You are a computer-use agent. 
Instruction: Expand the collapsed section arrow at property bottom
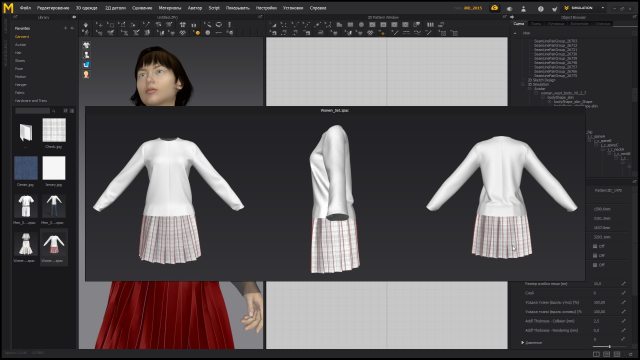(x=522, y=342)
